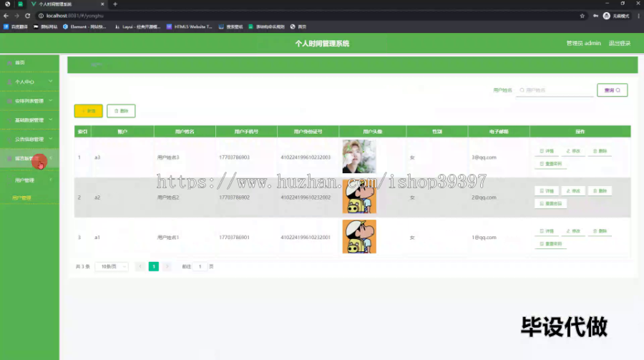644x360 pixels.
Task: Click the yellow 新增 add button
Action: 88,111
